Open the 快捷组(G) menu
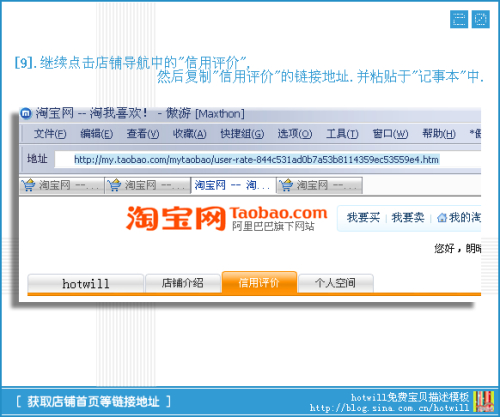This screenshot has width=500, height=417. coord(242,134)
